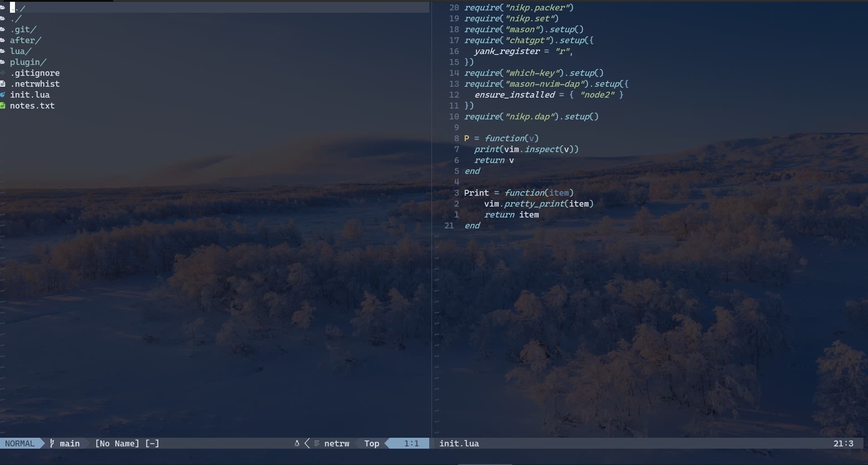Click the Lua logo icon beside init.lua
This screenshot has width=868, height=465.
(3, 95)
